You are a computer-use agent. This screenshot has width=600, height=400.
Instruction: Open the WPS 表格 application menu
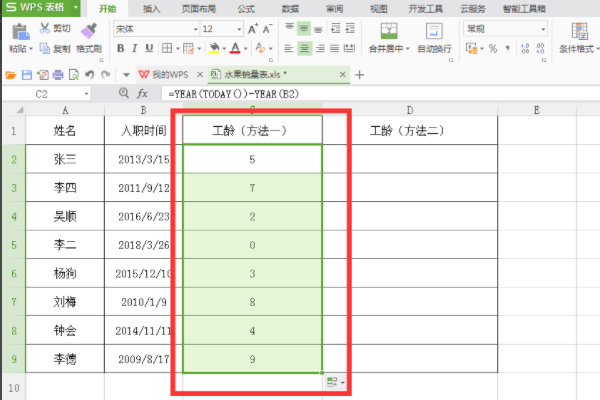click(41, 8)
